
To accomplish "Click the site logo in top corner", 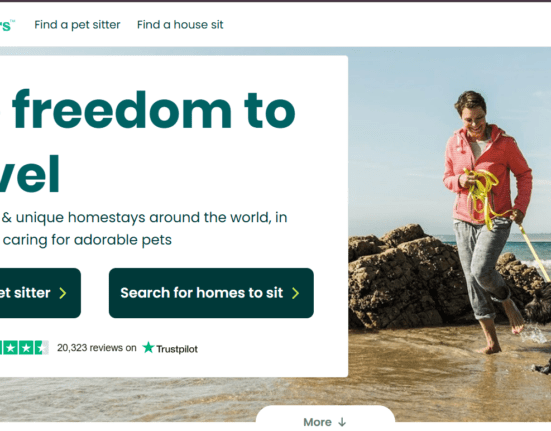I will click(x=7, y=25).
